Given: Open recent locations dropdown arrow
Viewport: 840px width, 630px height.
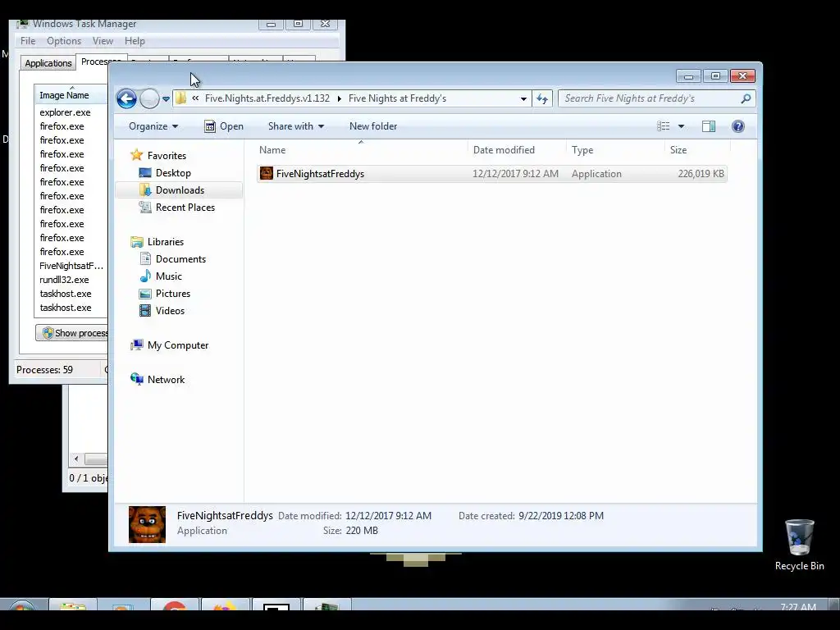Looking at the screenshot, I should tap(166, 99).
